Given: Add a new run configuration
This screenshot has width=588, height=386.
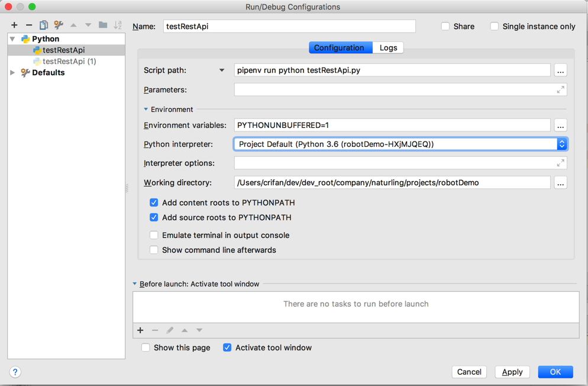Looking at the screenshot, I should [x=14, y=25].
